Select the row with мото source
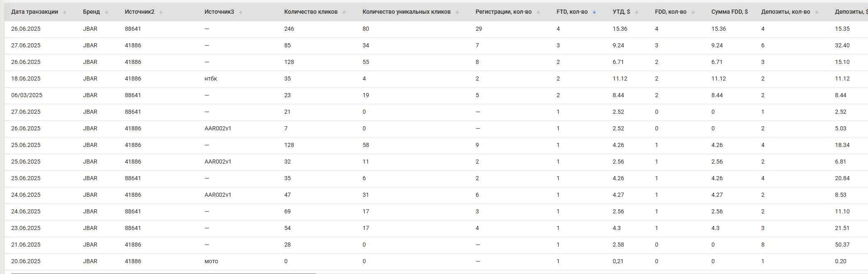Screen dimensions: 868x274 (436, 261)
